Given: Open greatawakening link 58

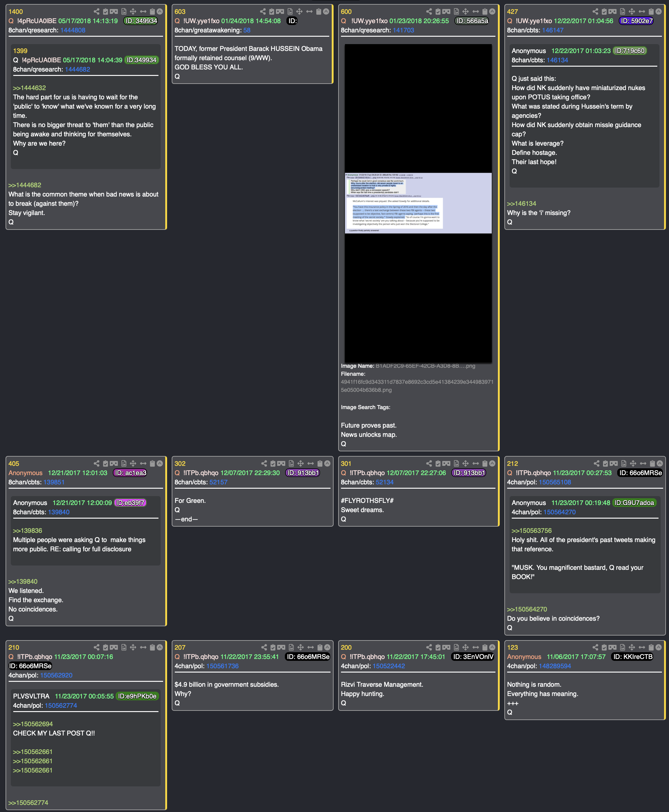Looking at the screenshot, I should click(247, 30).
